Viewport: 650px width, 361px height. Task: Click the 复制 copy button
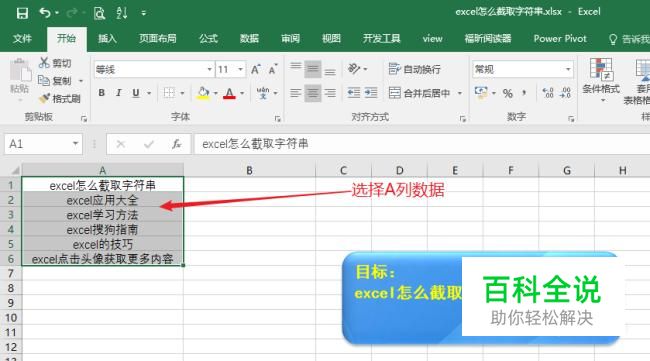pos(55,80)
